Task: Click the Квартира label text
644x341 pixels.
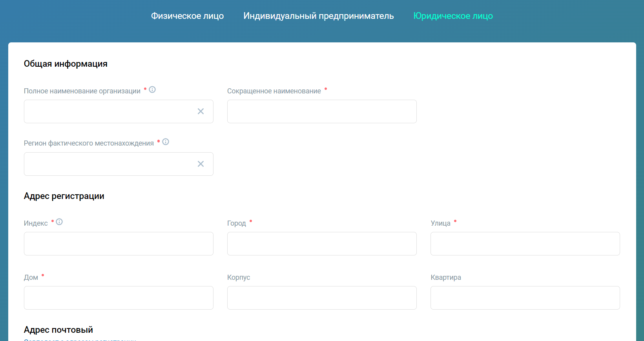Action: 446,277
